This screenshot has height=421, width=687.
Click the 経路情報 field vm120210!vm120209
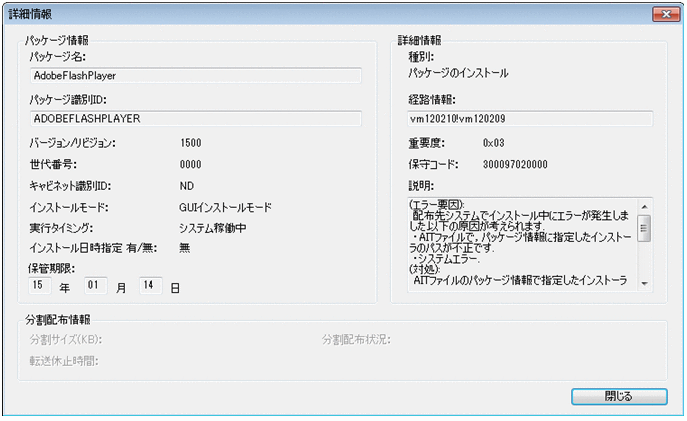530,119
